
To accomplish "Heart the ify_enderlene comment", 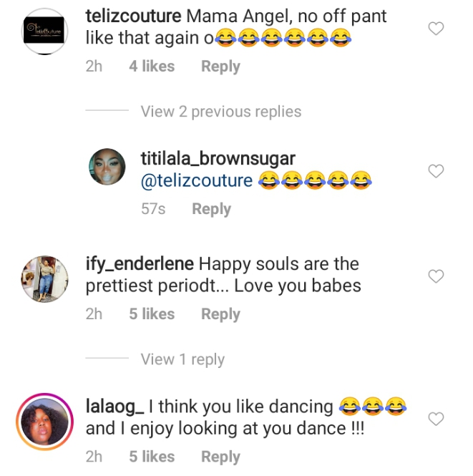I will point(436,276).
